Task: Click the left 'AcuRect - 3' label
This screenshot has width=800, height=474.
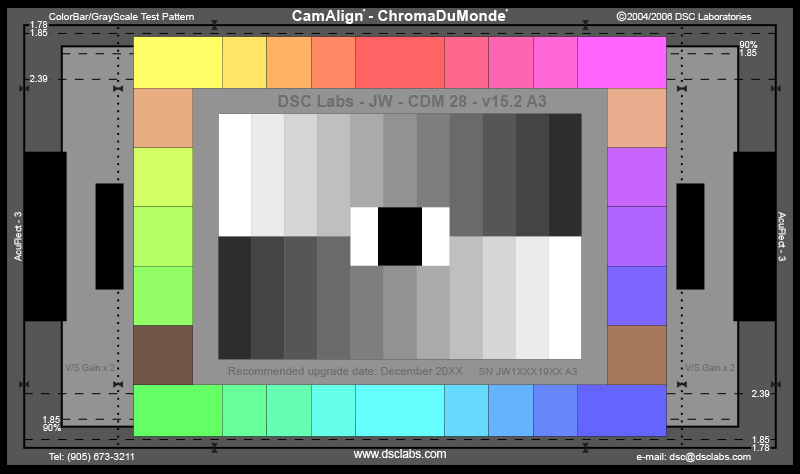Action: [x=18, y=236]
